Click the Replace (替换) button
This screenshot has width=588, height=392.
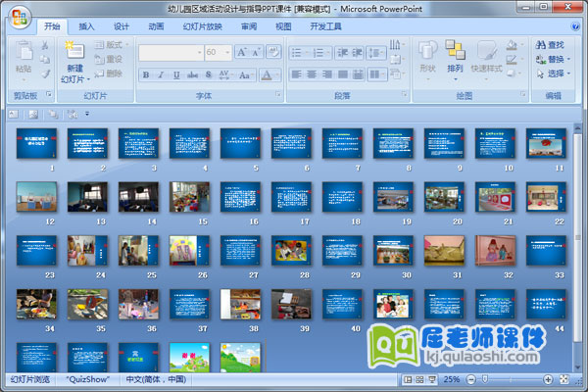point(549,59)
